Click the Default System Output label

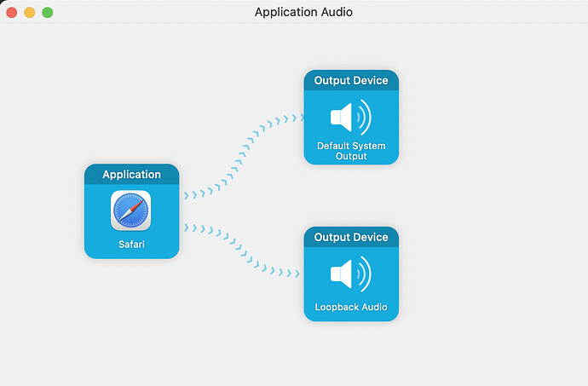coord(351,151)
